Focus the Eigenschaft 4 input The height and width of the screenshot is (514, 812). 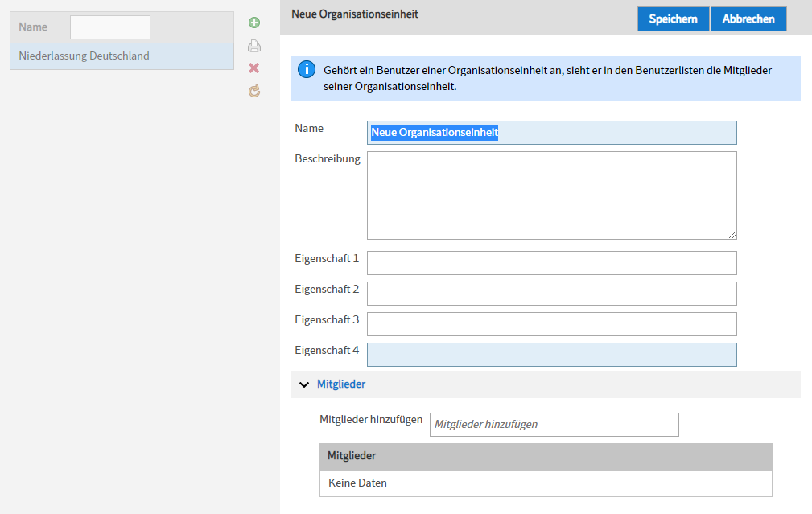point(551,355)
